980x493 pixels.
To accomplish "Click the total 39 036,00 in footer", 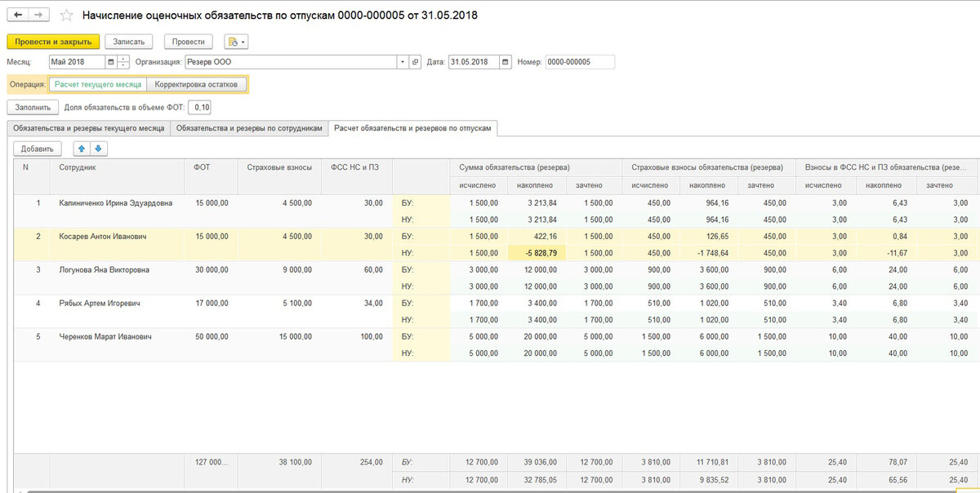I will click(536, 462).
